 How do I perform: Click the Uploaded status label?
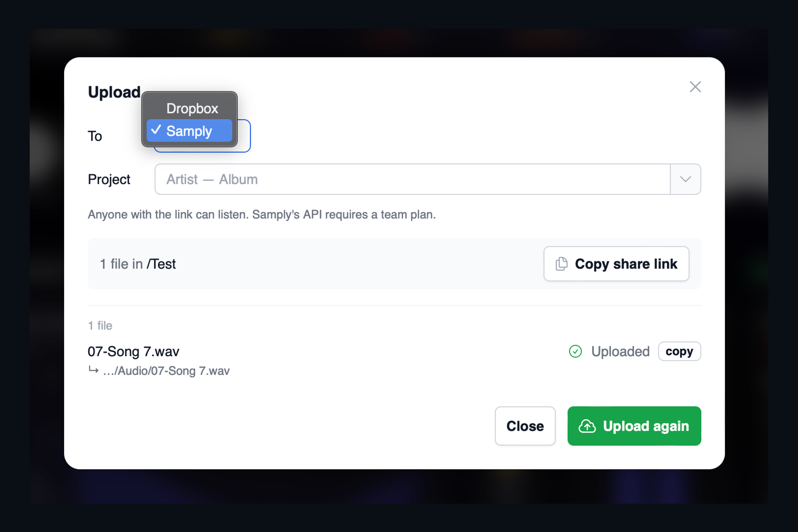tap(620, 351)
